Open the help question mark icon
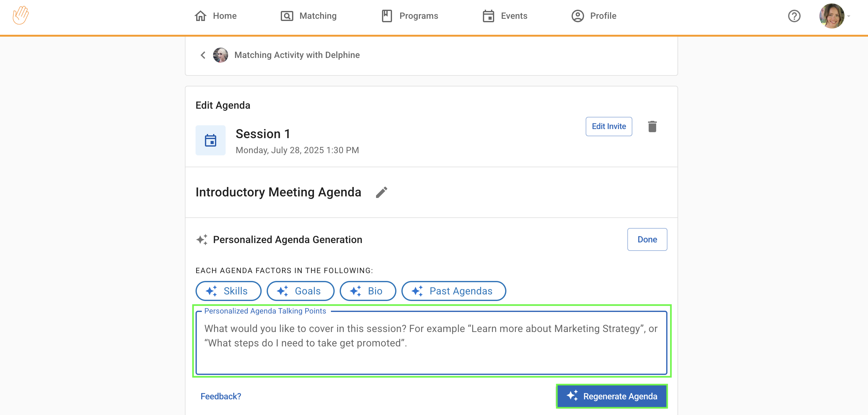Image resolution: width=868 pixels, height=415 pixels. coord(794,16)
